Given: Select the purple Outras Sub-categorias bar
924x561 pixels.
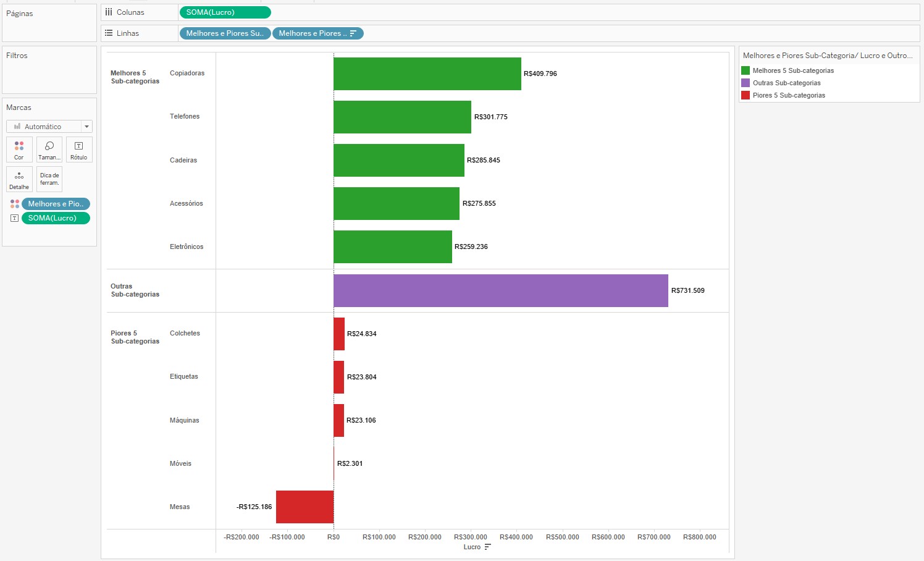Looking at the screenshot, I should pyautogui.click(x=501, y=291).
